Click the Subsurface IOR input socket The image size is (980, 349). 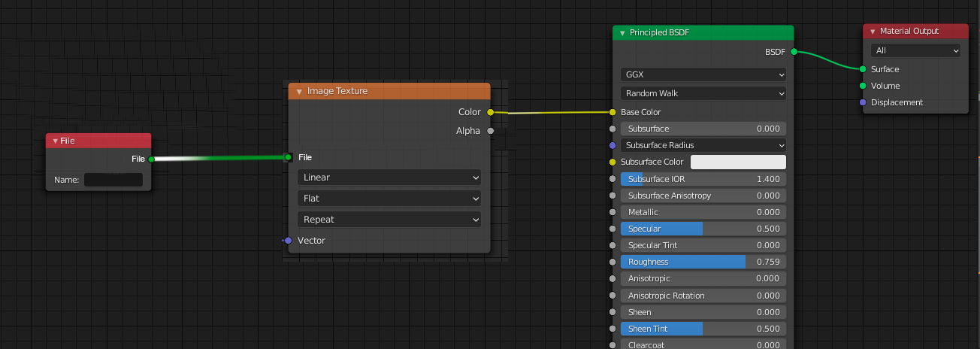pos(612,179)
